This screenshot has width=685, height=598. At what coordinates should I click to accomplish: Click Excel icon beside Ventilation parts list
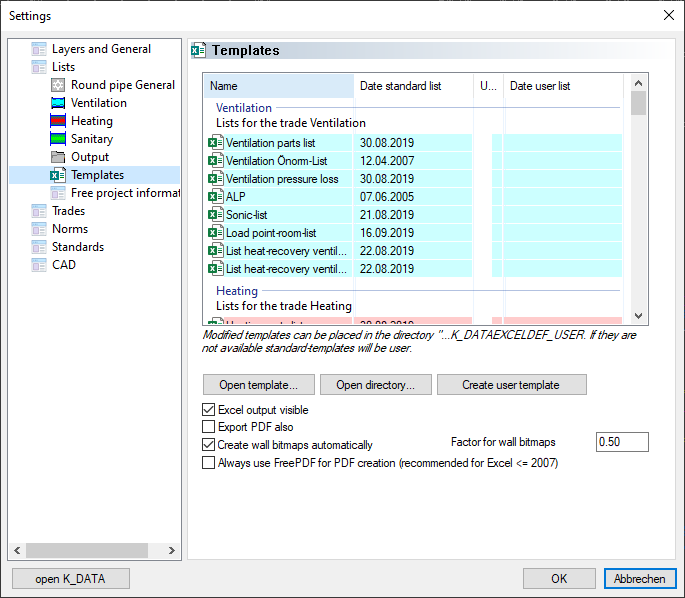[215, 143]
